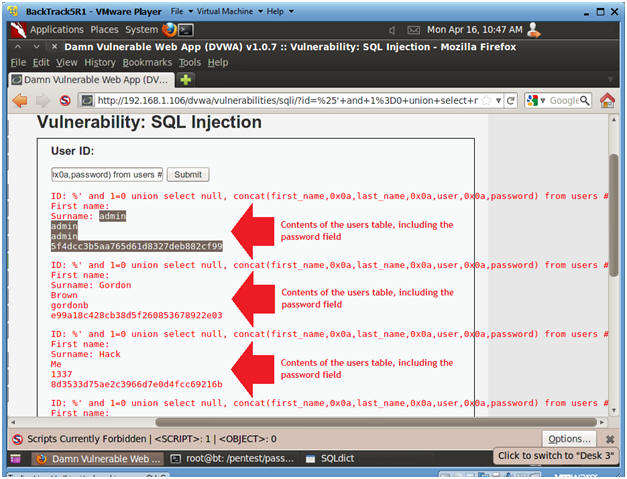Click the 'Vulnerability: SQL Injection' heading
This screenshot has height=479, width=627.
click(x=149, y=122)
